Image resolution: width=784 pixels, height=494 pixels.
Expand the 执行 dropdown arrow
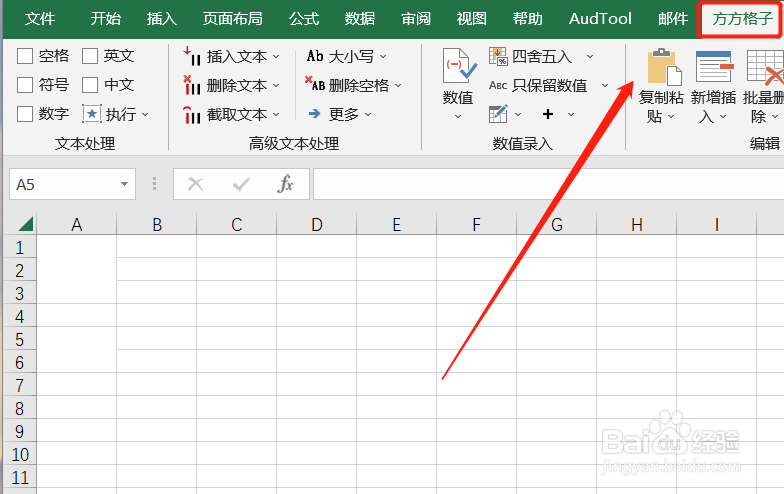tap(145, 114)
